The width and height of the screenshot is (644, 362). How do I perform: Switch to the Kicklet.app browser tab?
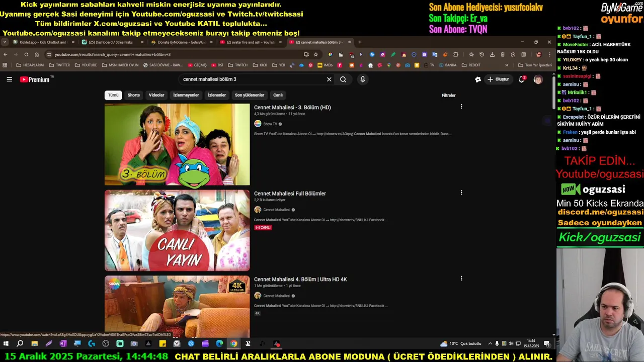[x=43, y=42]
